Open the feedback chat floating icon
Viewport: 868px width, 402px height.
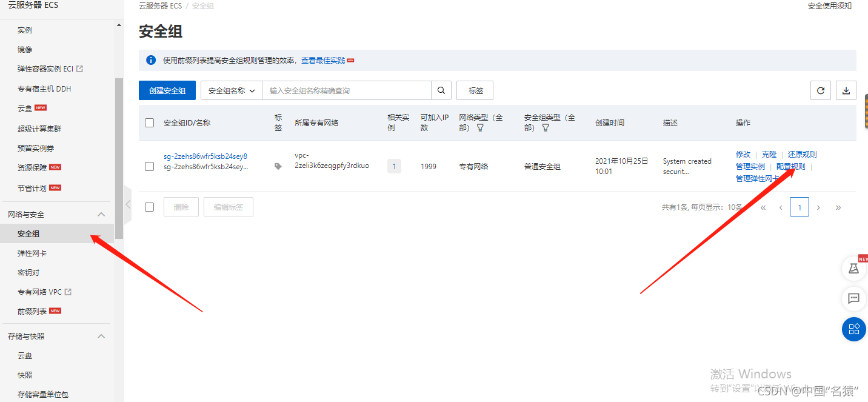(x=854, y=298)
